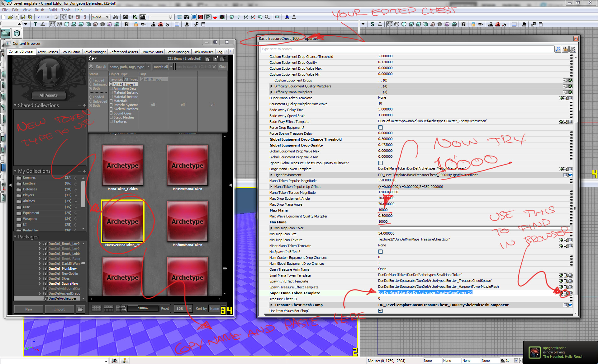Switch to the Level Manager tab

94,52
